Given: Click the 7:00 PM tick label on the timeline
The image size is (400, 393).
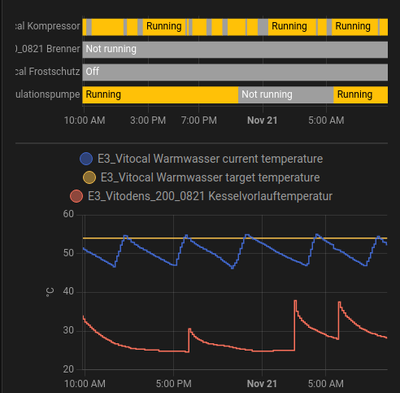Looking at the screenshot, I should point(199,120).
